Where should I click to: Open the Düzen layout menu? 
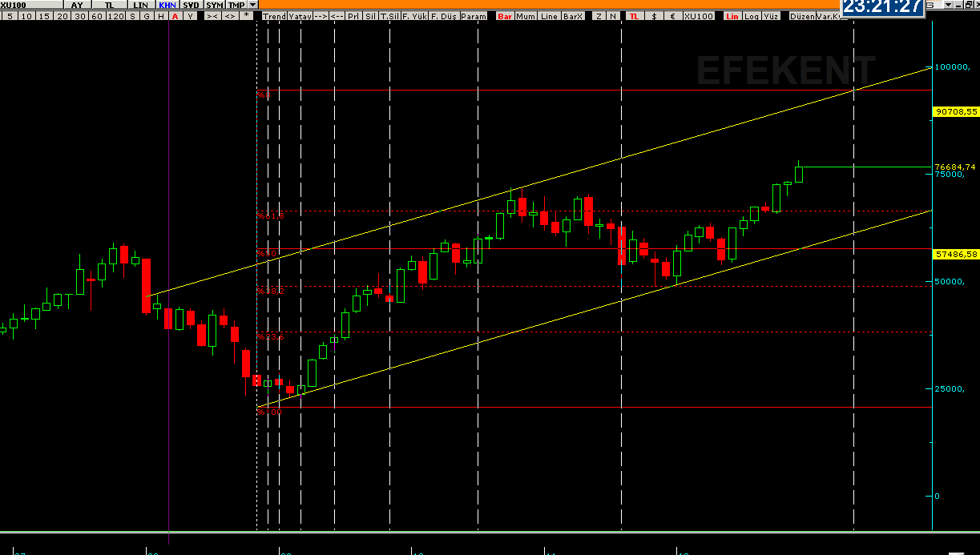tap(801, 16)
